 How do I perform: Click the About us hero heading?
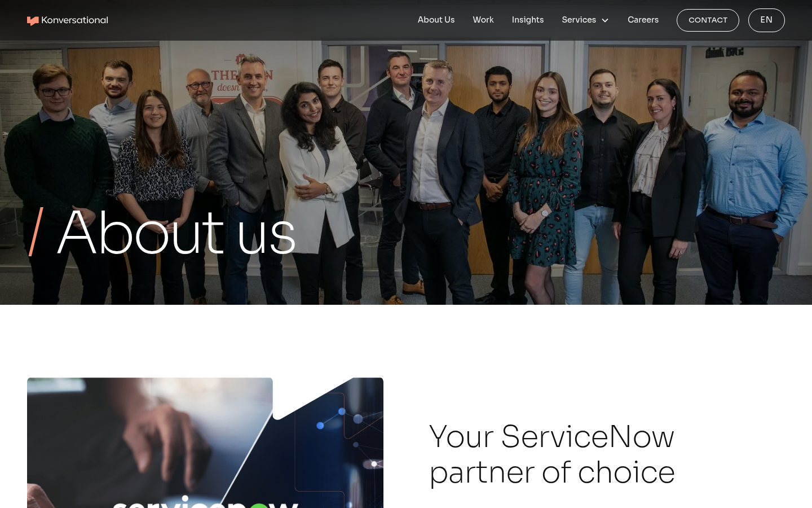[176, 233]
